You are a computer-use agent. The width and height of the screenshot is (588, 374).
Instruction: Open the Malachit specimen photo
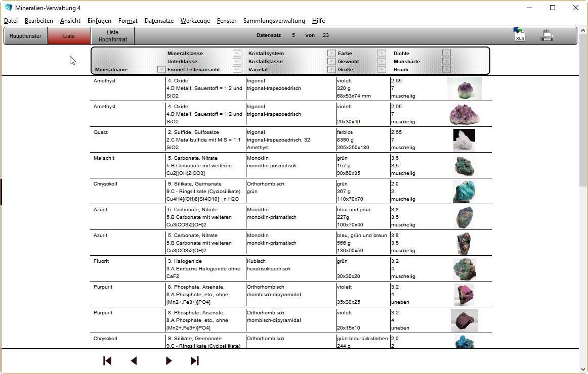click(464, 165)
